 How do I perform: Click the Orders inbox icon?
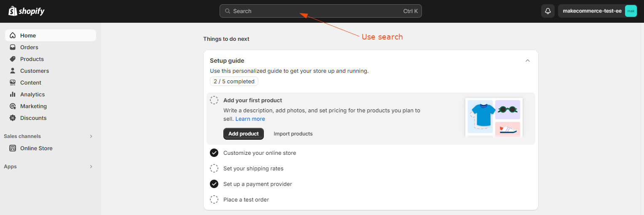click(x=13, y=48)
